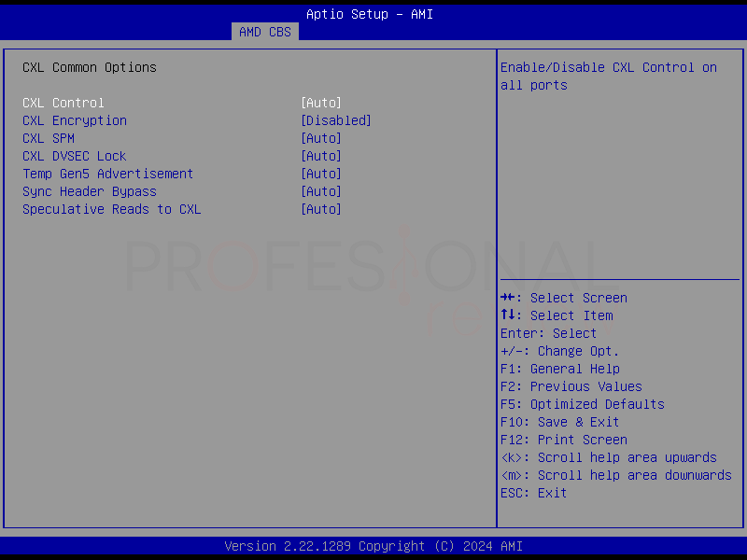Viewport: 747px width, 560px height.
Task: Click the Version 2.22.1289 copyright footer
Action: tap(373, 546)
